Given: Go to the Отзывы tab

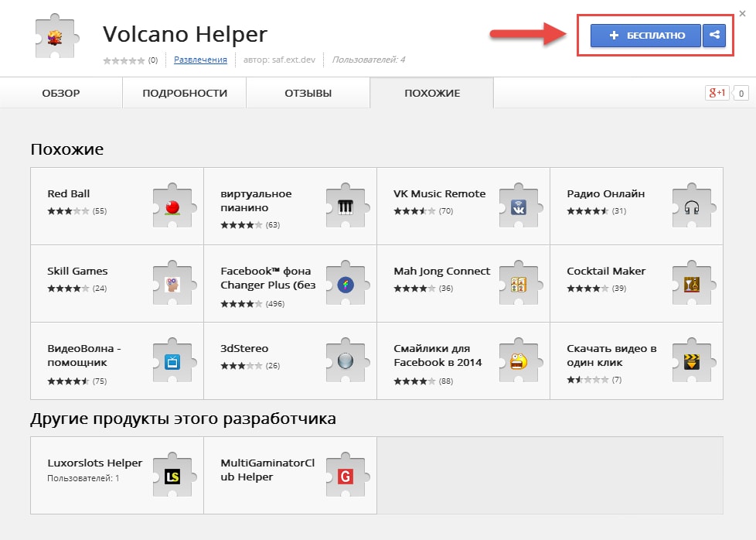Looking at the screenshot, I should click(x=308, y=93).
